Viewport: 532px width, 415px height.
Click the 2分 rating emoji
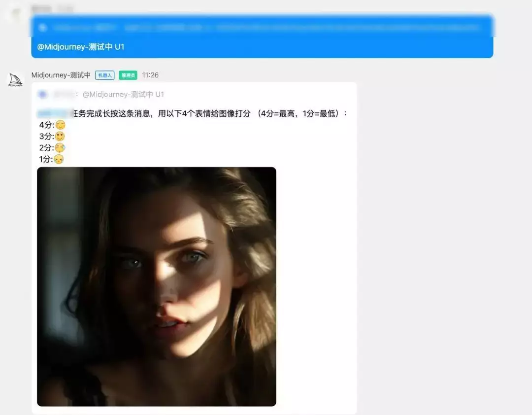coord(60,148)
